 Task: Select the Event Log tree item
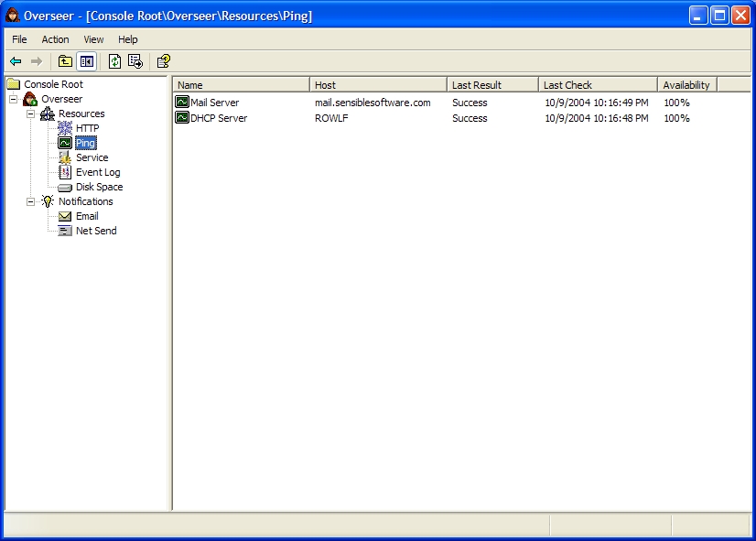coord(98,172)
